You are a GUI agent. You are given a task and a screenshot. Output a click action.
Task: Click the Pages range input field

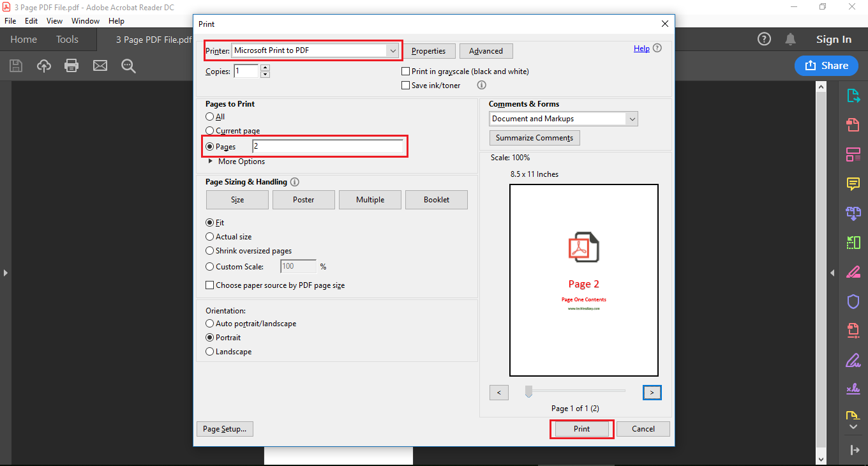pos(328,147)
